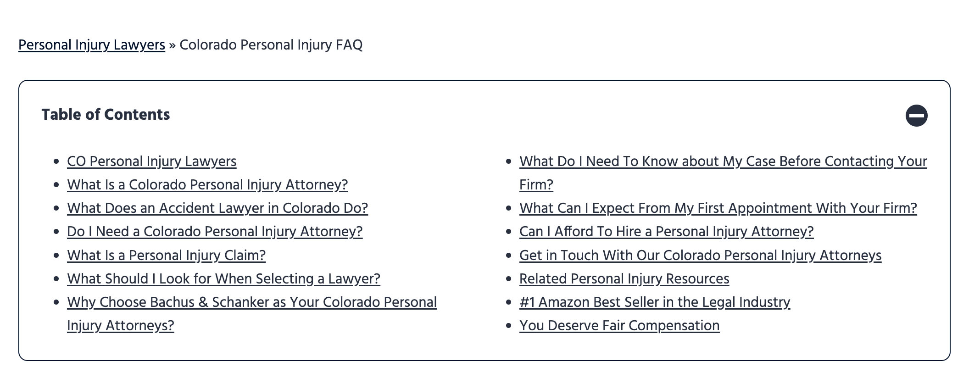Click the minus icon on Table of Contents
Viewport: 980px width, 389px height.
pyautogui.click(x=918, y=116)
